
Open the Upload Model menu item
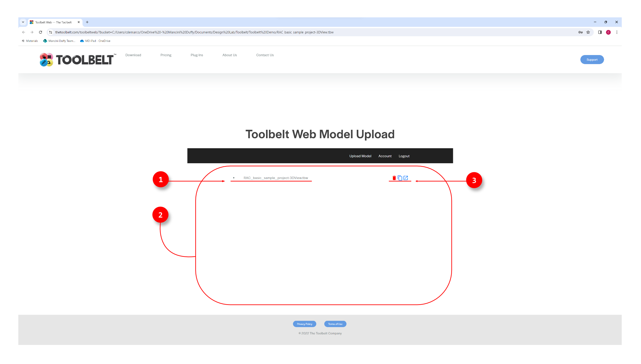click(360, 156)
